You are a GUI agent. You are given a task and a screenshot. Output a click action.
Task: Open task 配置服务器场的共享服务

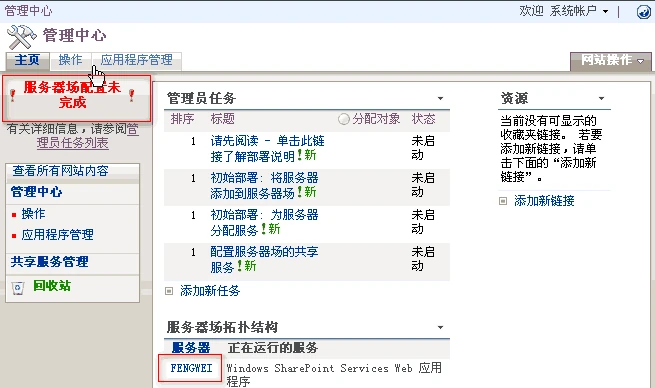coord(264,259)
